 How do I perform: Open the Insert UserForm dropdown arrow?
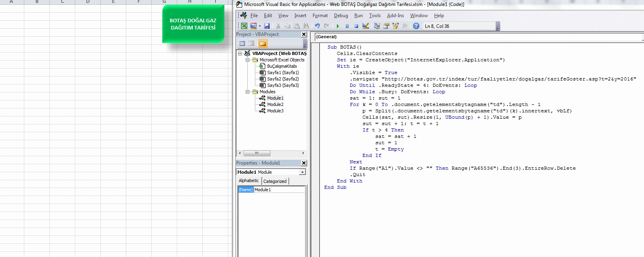click(x=260, y=26)
